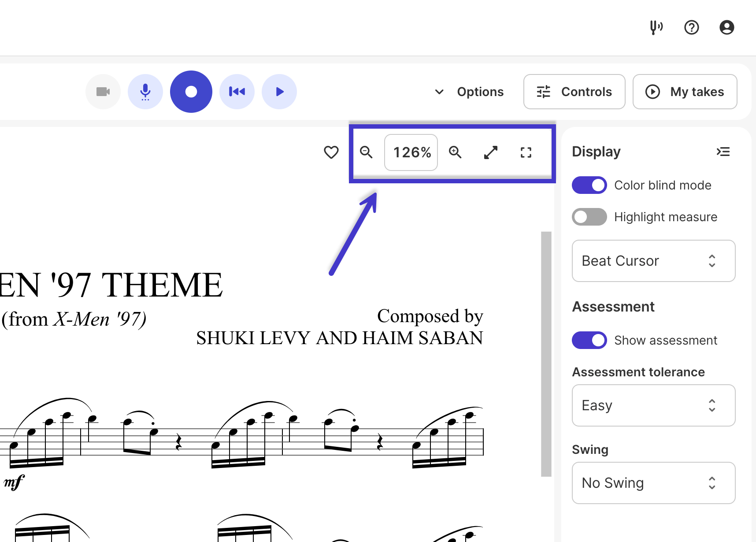Fit score to width with diagonal arrows icon
The width and height of the screenshot is (756, 542).
point(491,152)
